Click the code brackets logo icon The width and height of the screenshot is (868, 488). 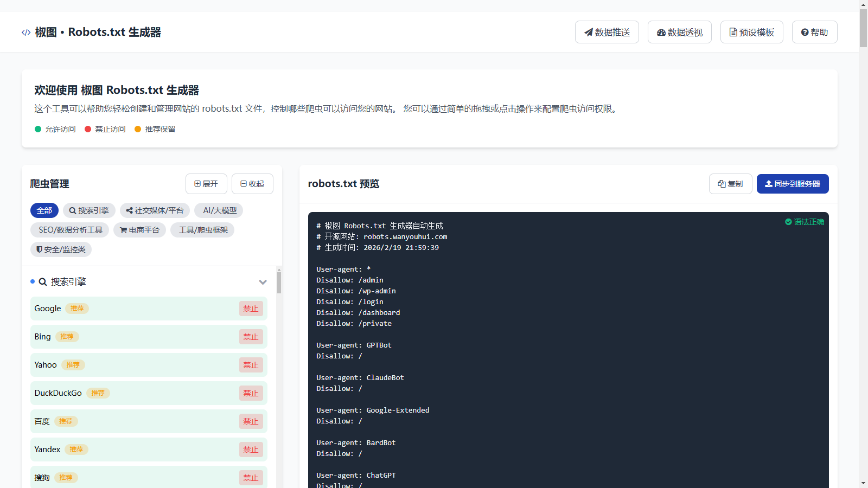tap(26, 33)
